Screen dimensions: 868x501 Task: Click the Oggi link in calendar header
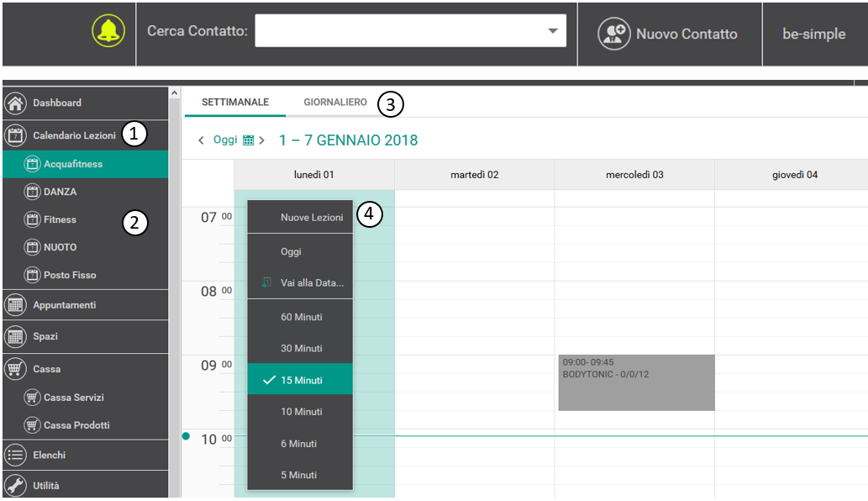pyautogui.click(x=225, y=140)
